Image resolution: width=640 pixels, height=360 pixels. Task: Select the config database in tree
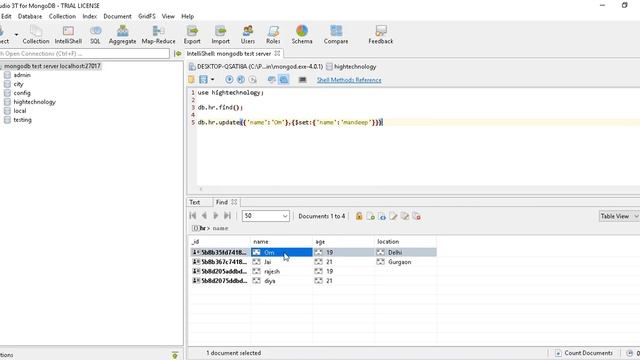coord(22,93)
